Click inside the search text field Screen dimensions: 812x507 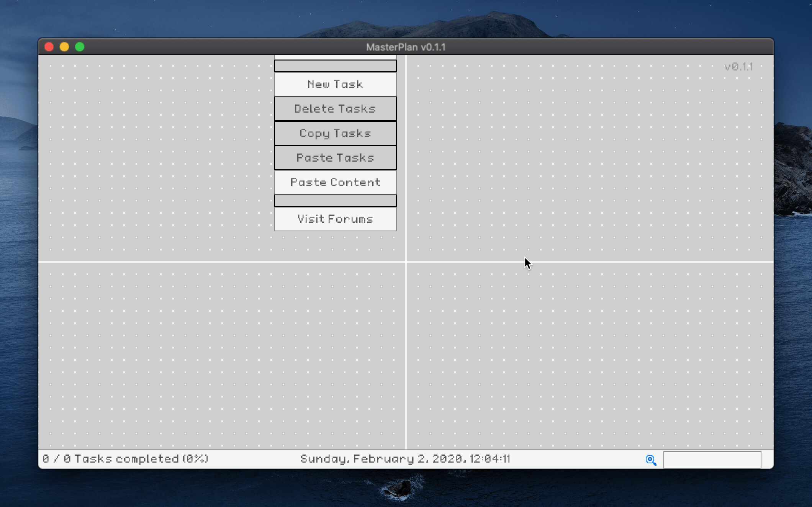coord(713,460)
